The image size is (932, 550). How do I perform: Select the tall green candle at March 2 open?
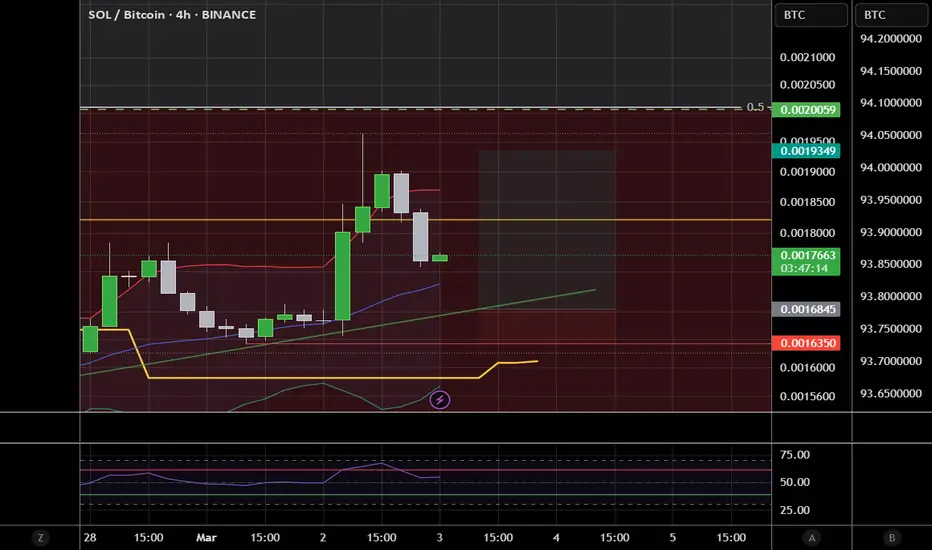342,276
